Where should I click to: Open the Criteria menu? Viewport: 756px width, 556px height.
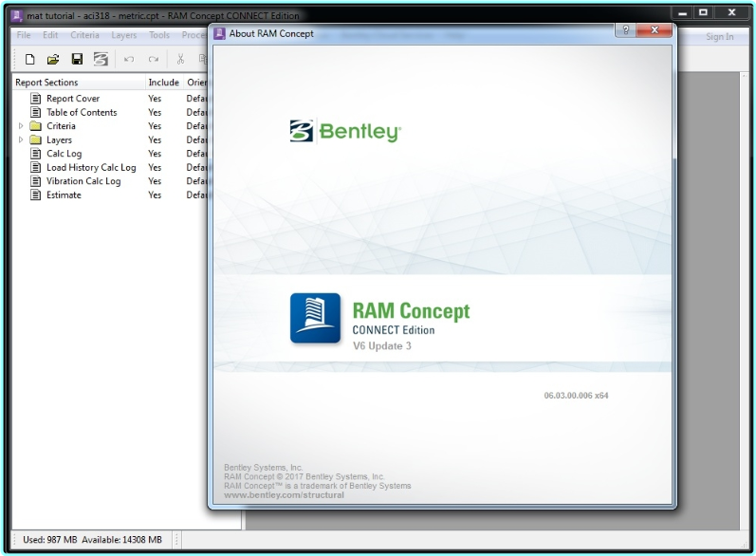tap(84, 35)
